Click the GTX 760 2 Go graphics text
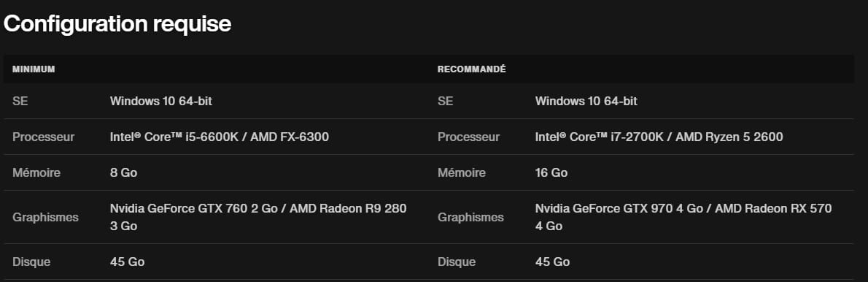Image resolution: width=868 pixels, height=282 pixels. [x=258, y=217]
